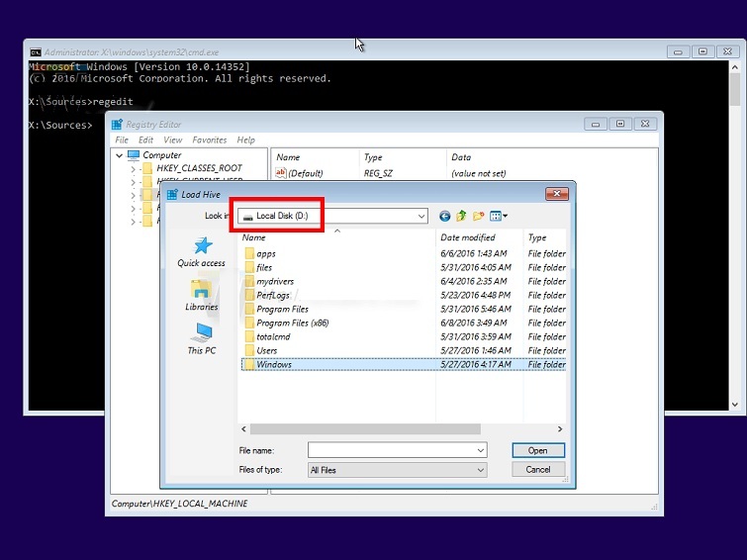Open the Files of type dropdown

point(481,470)
